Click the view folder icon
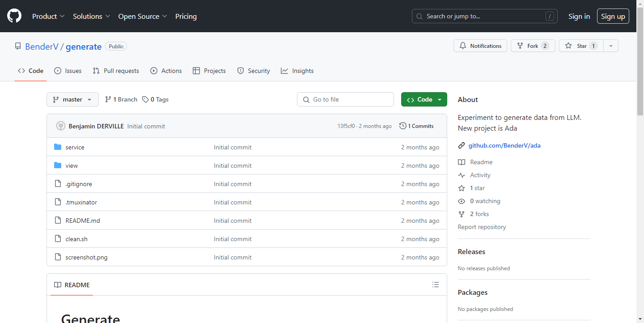The image size is (644, 323). tap(58, 166)
